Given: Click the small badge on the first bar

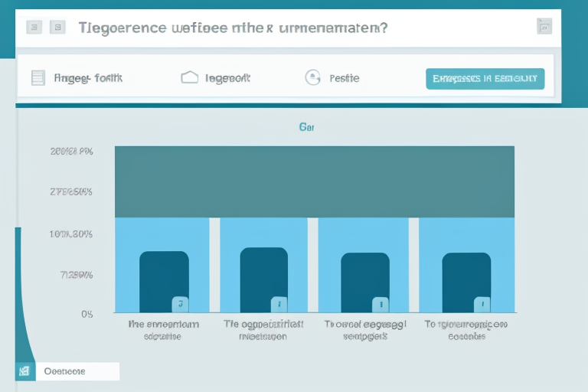Looking at the screenshot, I should [180, 304].
